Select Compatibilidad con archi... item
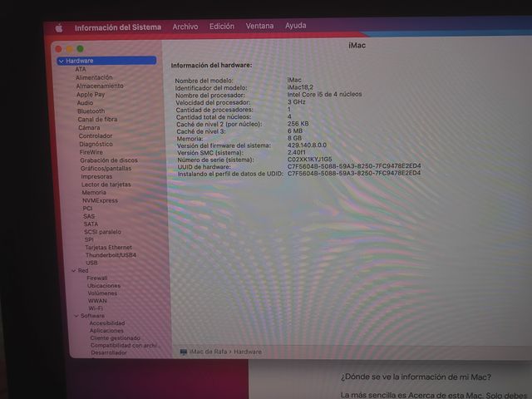Viewport: 532px width, 399px height. (x=124, y=346)
